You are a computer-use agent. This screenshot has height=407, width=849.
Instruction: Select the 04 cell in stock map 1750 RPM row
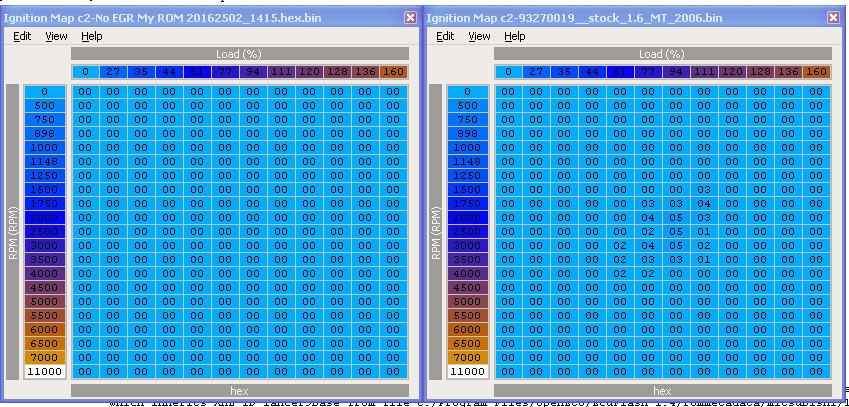(704, 204)
